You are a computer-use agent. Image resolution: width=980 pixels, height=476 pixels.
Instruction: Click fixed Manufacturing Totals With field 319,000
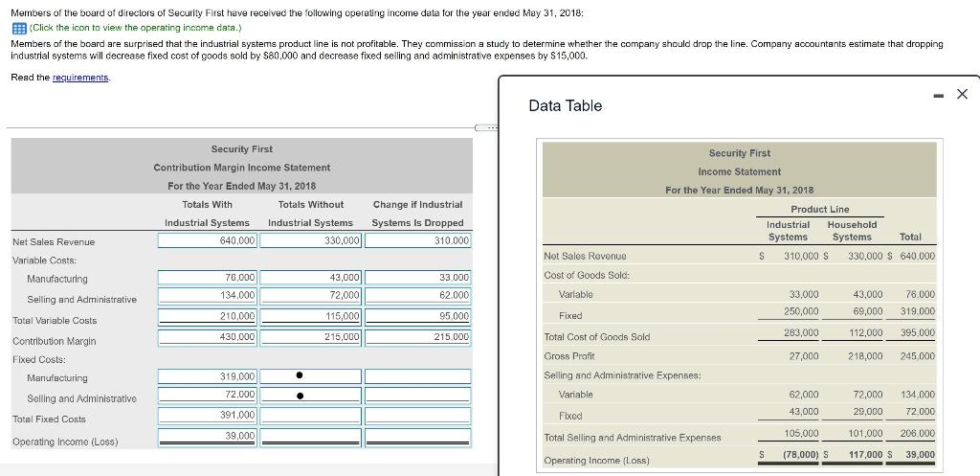208,376
